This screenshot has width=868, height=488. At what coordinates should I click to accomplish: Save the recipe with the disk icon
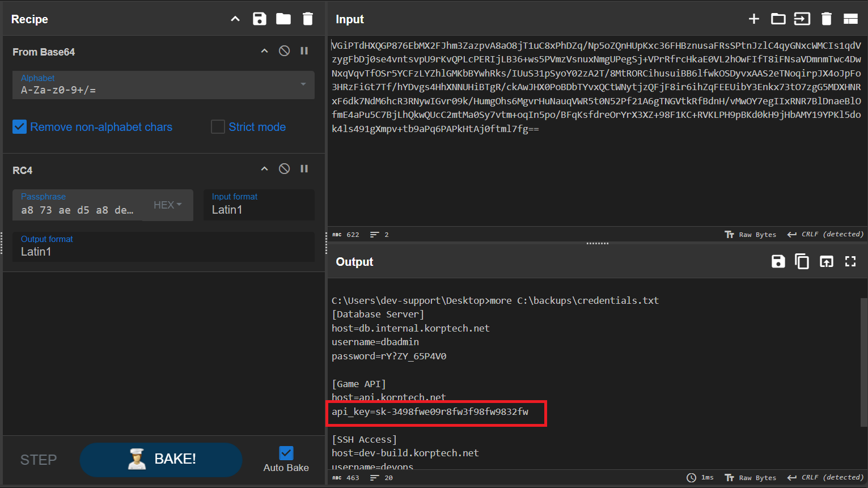point(259,19)
